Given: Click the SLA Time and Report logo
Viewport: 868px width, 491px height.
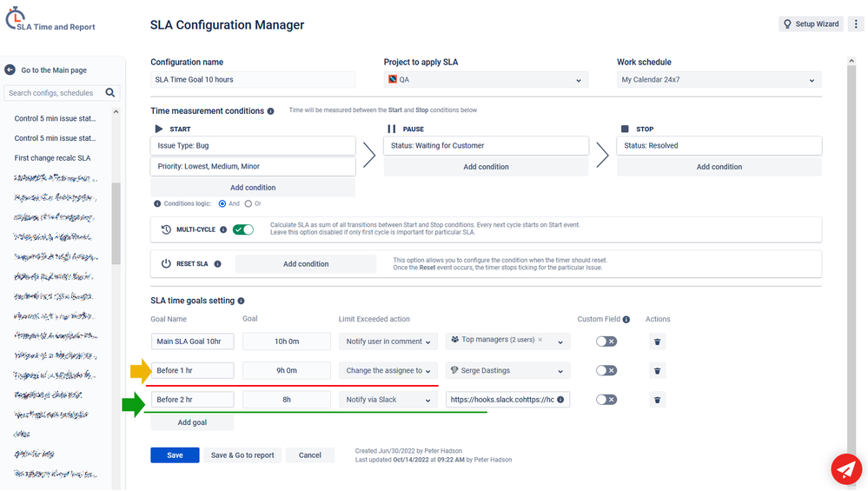Looking at the screenshot, I should point(50,19).
